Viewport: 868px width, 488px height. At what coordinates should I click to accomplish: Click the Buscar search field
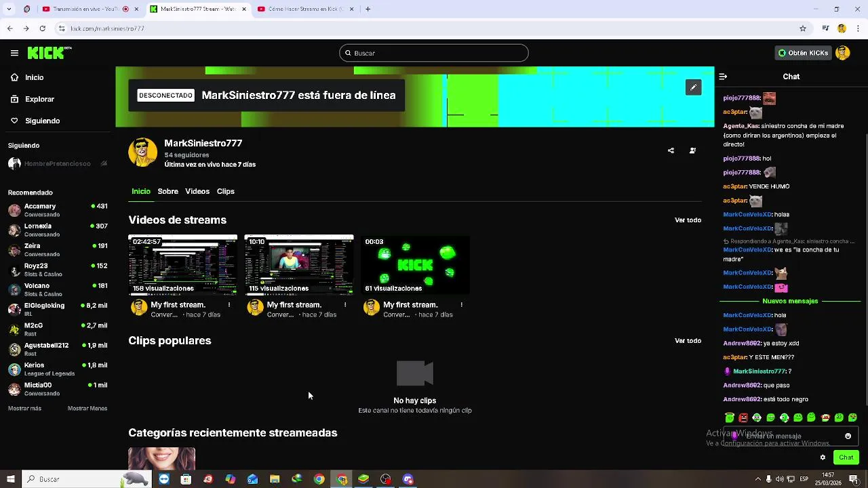pos(434,53)
